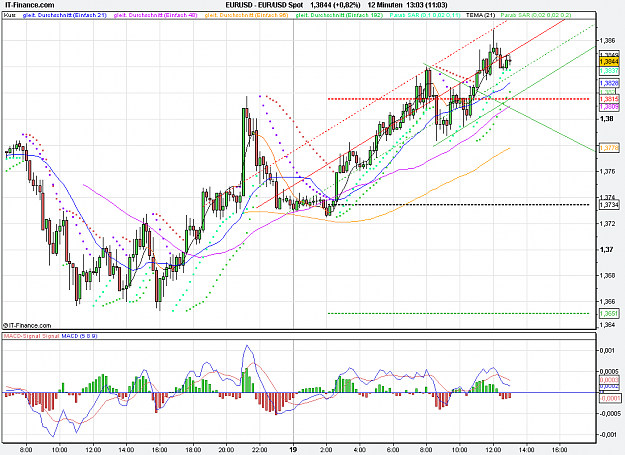Click the '-0,0005' MACD axis label

point(609,413)
